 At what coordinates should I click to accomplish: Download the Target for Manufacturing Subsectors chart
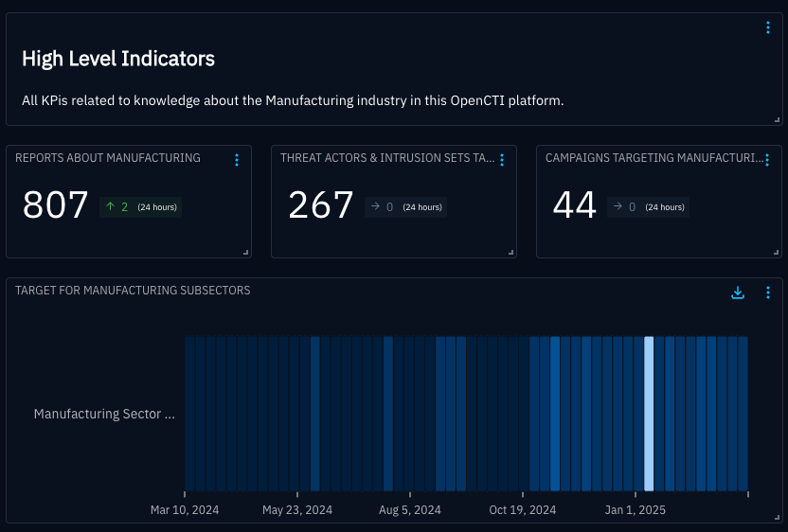pos(737,293)
